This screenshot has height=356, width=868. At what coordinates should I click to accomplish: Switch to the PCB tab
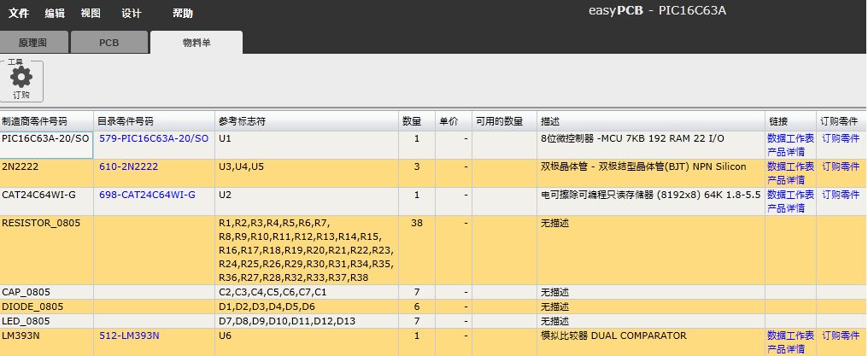point(109,43)
